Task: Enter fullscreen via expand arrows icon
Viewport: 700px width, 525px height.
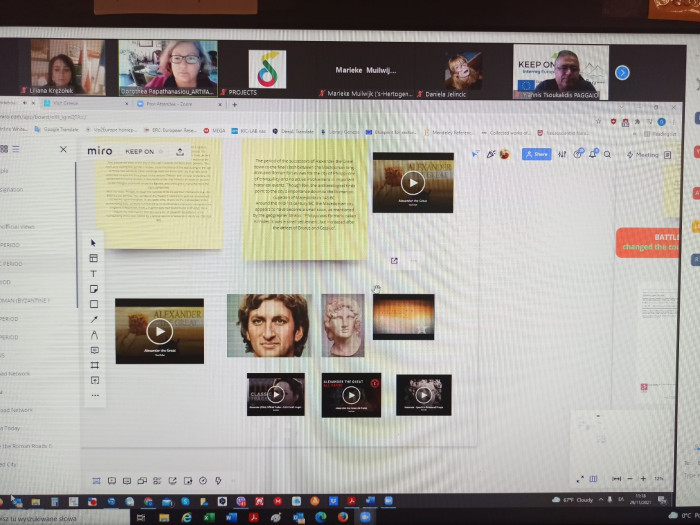Action: (580, 479)
